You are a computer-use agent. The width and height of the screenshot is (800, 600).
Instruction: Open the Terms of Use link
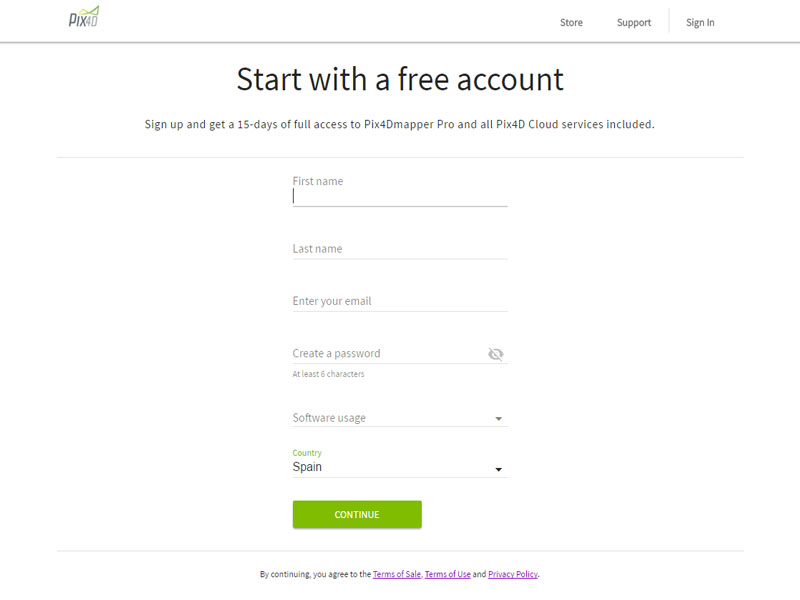click(x=447, y=575)
